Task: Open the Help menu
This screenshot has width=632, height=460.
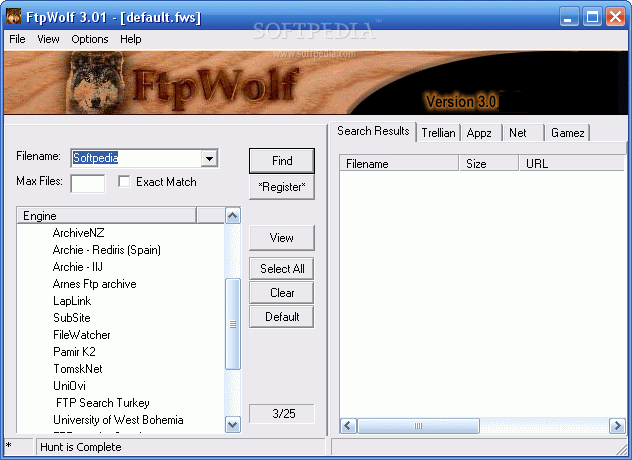Action: pyautogui.click(x=131, y=39)
